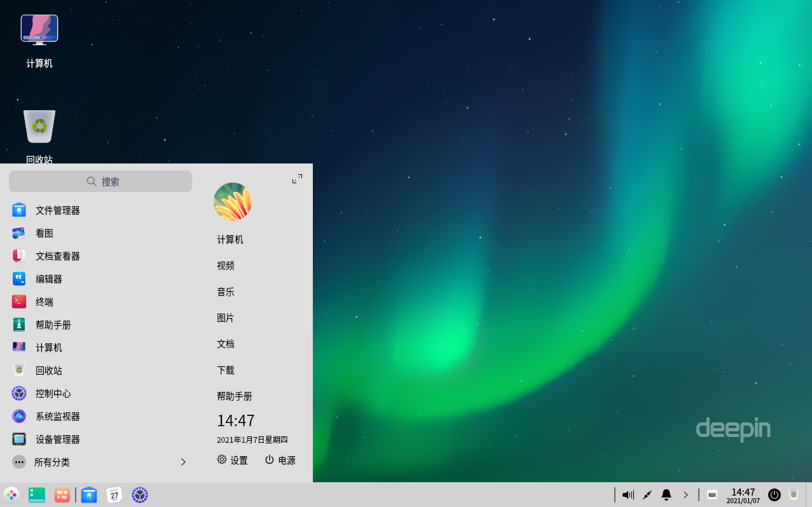Open 文档查看器 document viewer
The image size is (812, 507).
(57, 256)
